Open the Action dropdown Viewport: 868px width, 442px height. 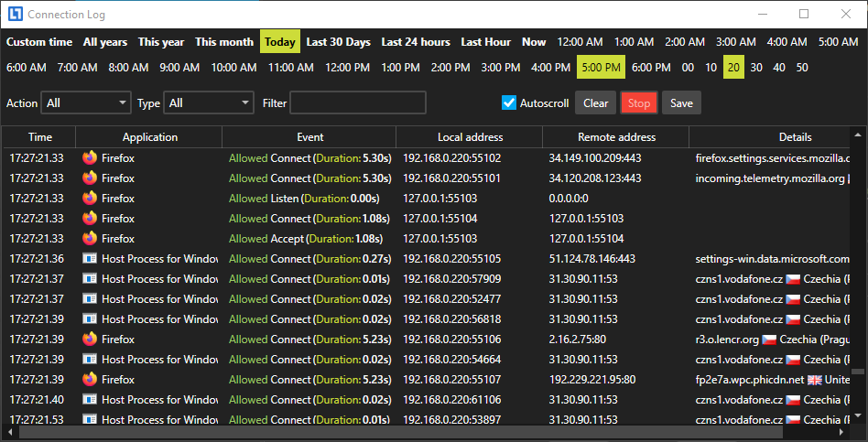(x=86, y=102)
